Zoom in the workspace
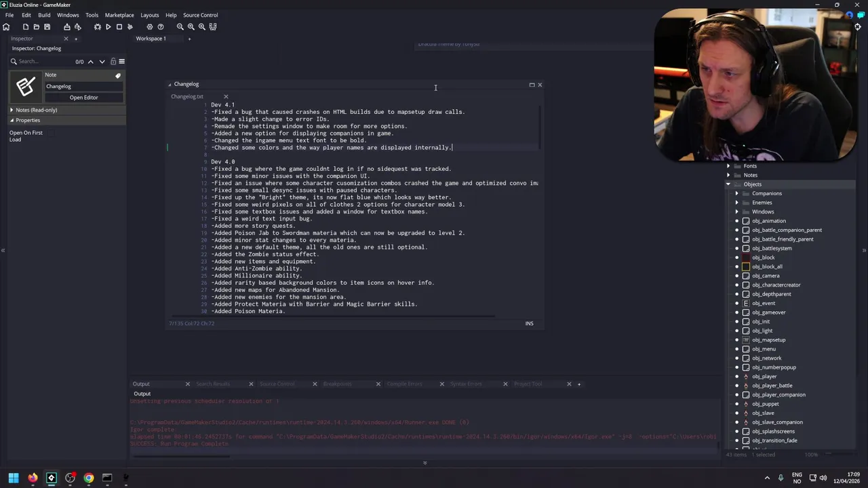The width and height of the screenshot is (868, 488). (x=202, y=26)
